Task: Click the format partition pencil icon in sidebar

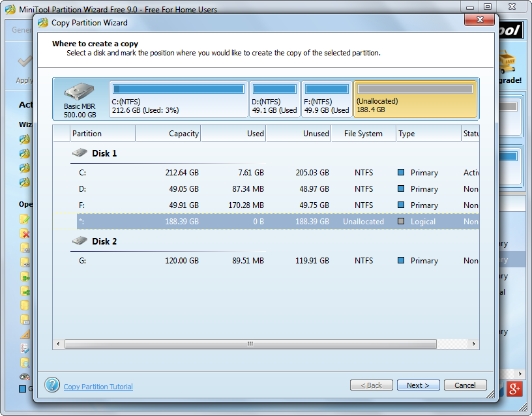Action: click(25, 219)
